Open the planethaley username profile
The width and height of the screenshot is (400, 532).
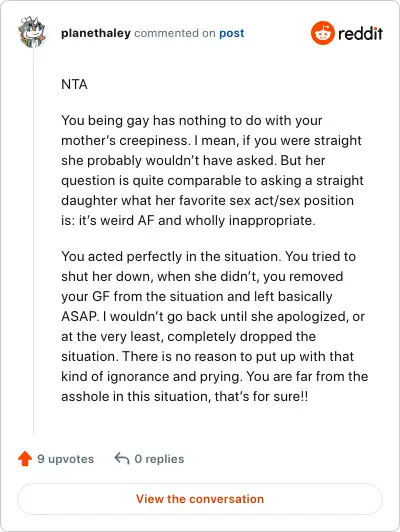pos(96,33)
